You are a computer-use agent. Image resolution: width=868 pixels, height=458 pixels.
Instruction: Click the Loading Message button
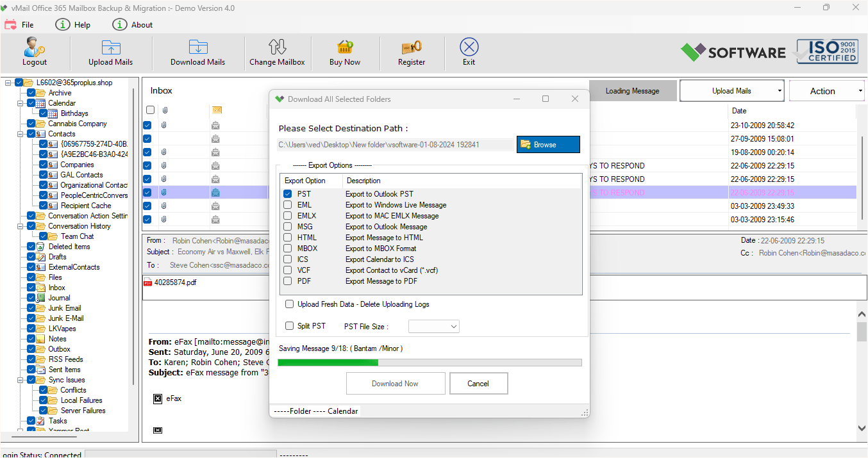632,91
